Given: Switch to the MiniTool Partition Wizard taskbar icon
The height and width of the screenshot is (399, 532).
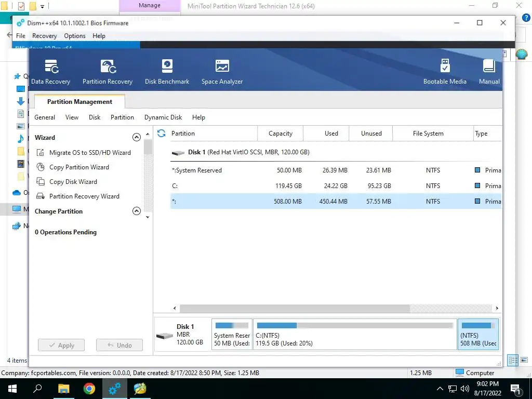Looking at the screenshot, I should tap(140, 389).
